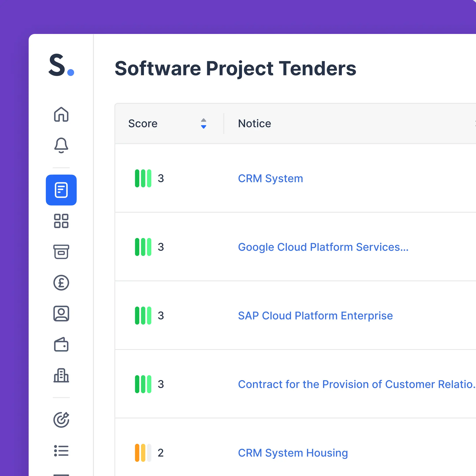Open SAP Cloud Platform Enterprise notice
Image resolution: width=476 pixels, height=476 pixels.
pos(315,316)
